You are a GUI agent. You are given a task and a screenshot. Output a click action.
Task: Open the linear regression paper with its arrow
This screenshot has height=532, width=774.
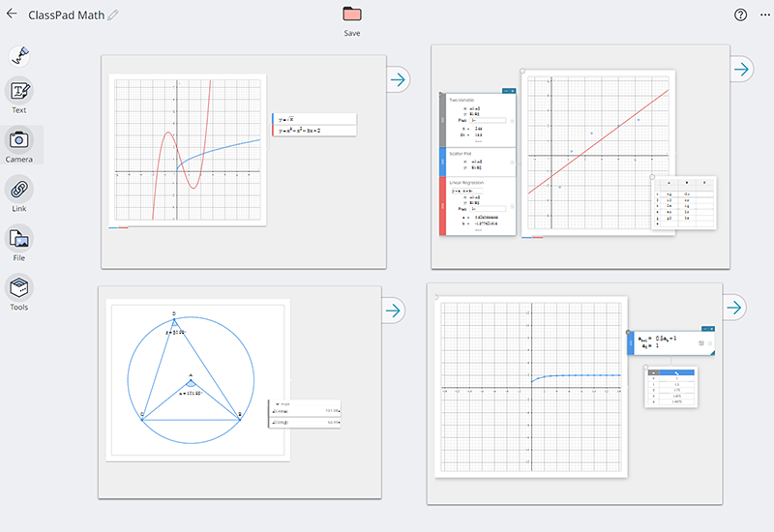[x=741, y=69]
